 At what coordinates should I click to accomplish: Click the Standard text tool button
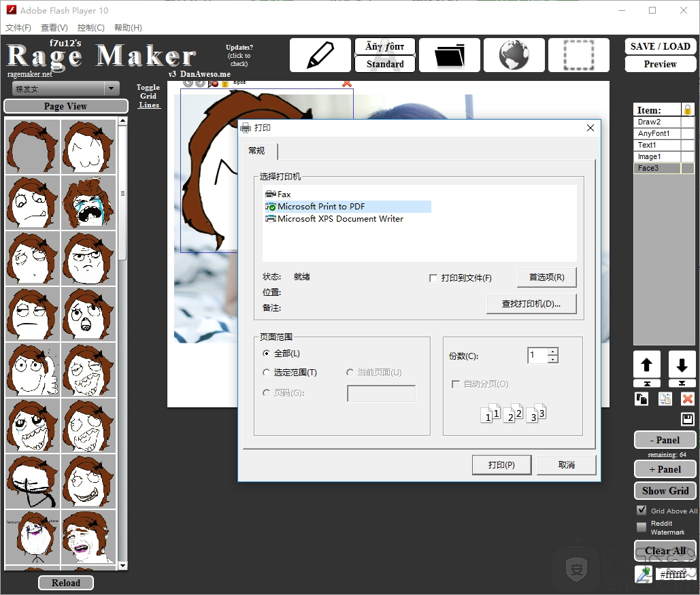(x=385, y=64)
